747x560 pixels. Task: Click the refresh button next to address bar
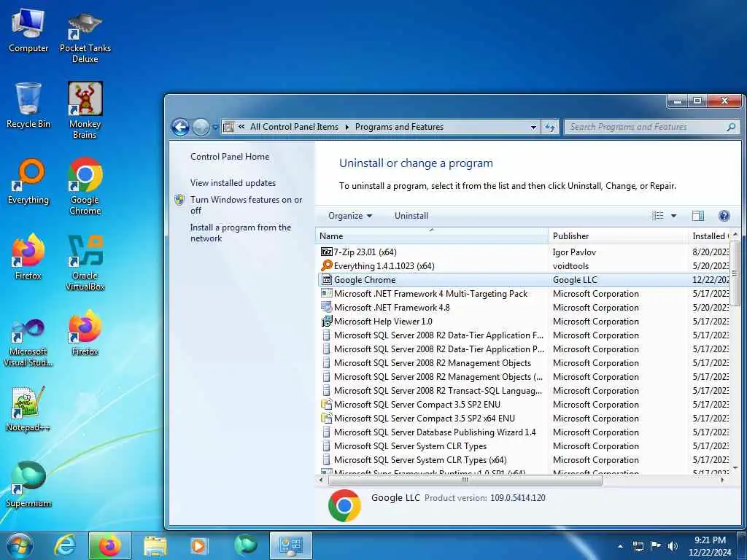tap(550, 127)
